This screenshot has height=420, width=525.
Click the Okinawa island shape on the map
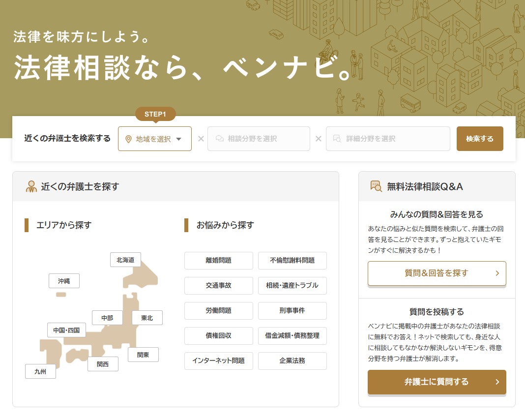pyautogui.click(x=61, y=295)
